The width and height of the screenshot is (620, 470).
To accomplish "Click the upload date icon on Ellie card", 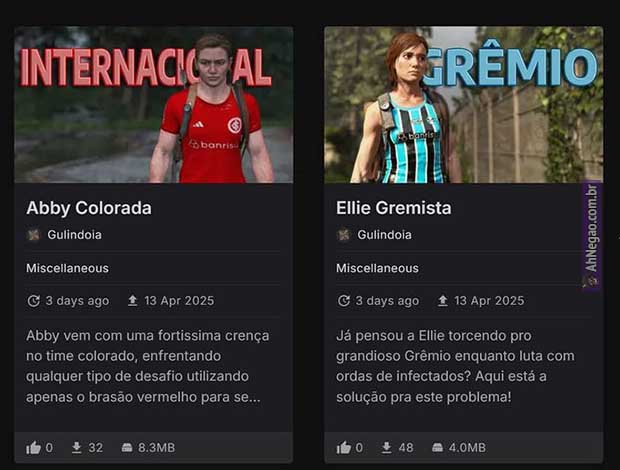I will (x=443, y=301).
